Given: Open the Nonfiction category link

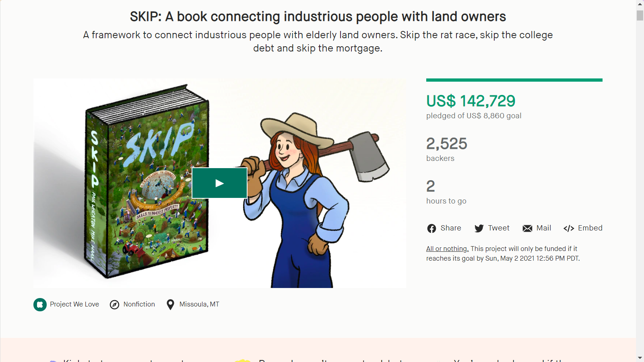Looking at the screenshot, I should (139, 304).
